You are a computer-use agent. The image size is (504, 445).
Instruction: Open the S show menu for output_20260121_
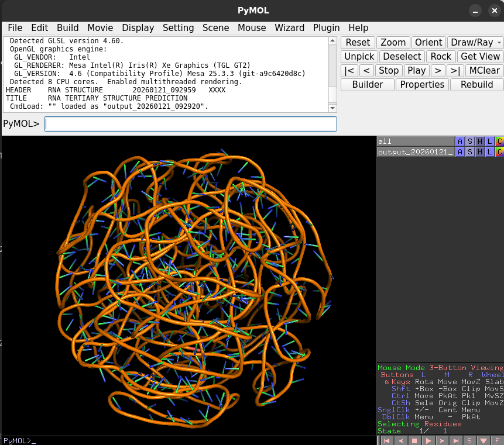tap(470, 151)
